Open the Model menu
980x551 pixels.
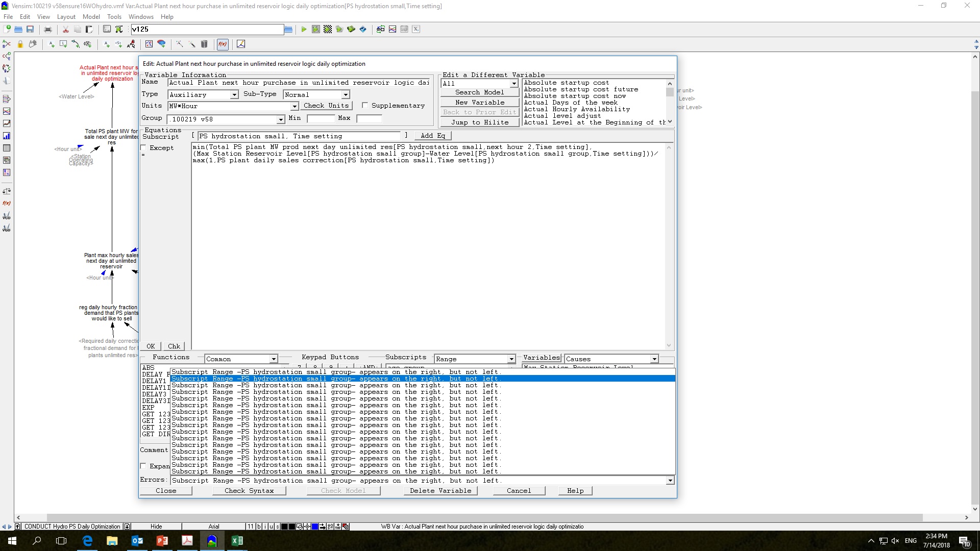click(91, 16)
